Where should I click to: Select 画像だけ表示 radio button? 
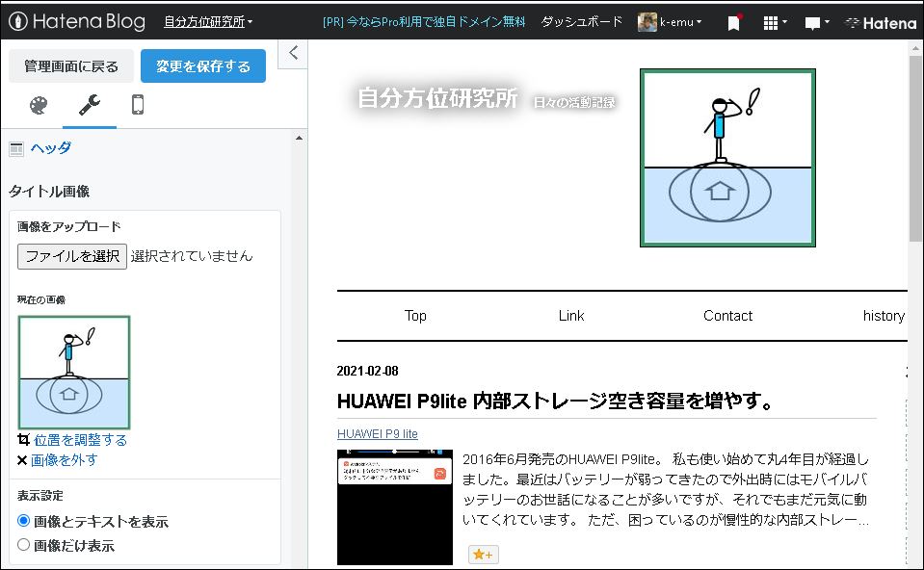pos(23,545)
